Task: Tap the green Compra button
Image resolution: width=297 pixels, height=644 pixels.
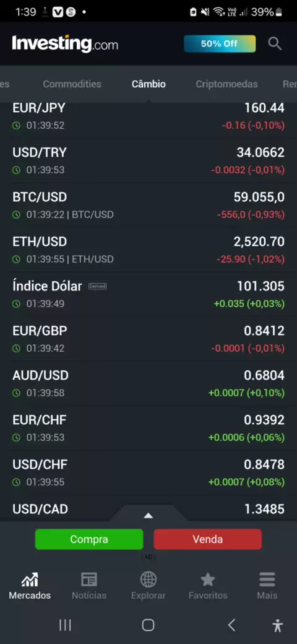Action: point(89,539)
